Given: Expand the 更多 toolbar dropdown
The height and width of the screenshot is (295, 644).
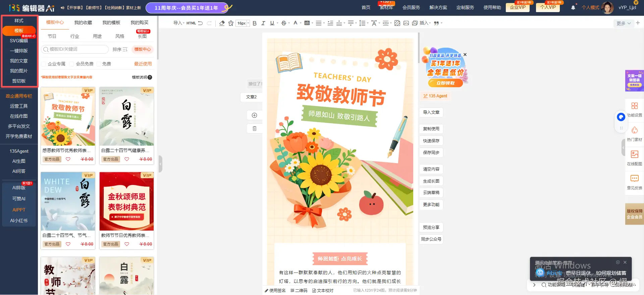Looking at the screenshot, I should click(624, 23).
